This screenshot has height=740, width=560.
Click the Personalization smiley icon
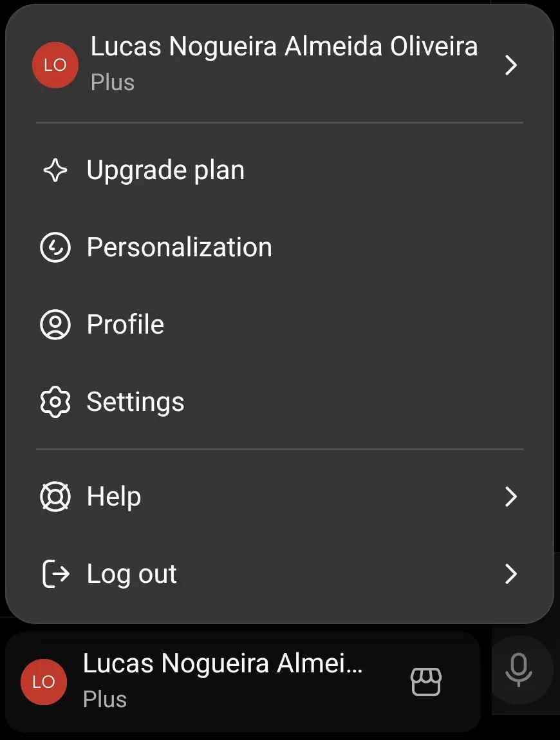click(x=55, y=247)
